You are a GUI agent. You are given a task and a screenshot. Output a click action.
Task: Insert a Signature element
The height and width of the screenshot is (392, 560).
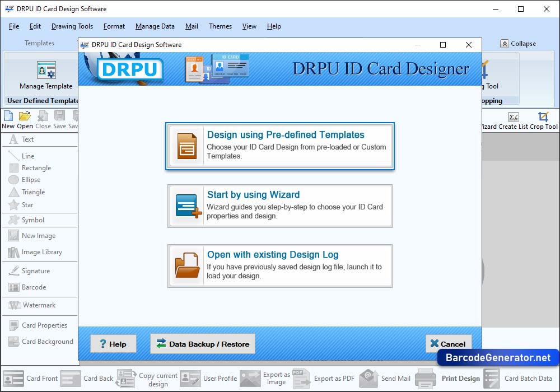coord(29,271)
